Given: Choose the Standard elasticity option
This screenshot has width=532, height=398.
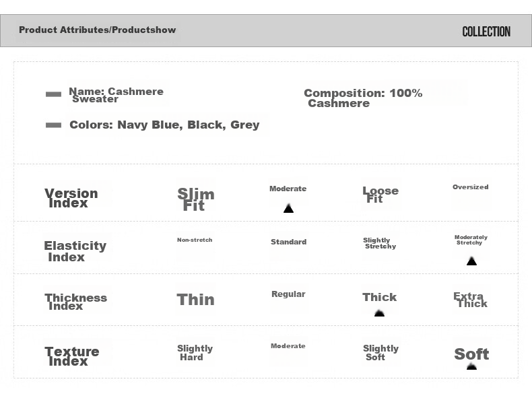Looking at the screenshot, I should point(289,242).
